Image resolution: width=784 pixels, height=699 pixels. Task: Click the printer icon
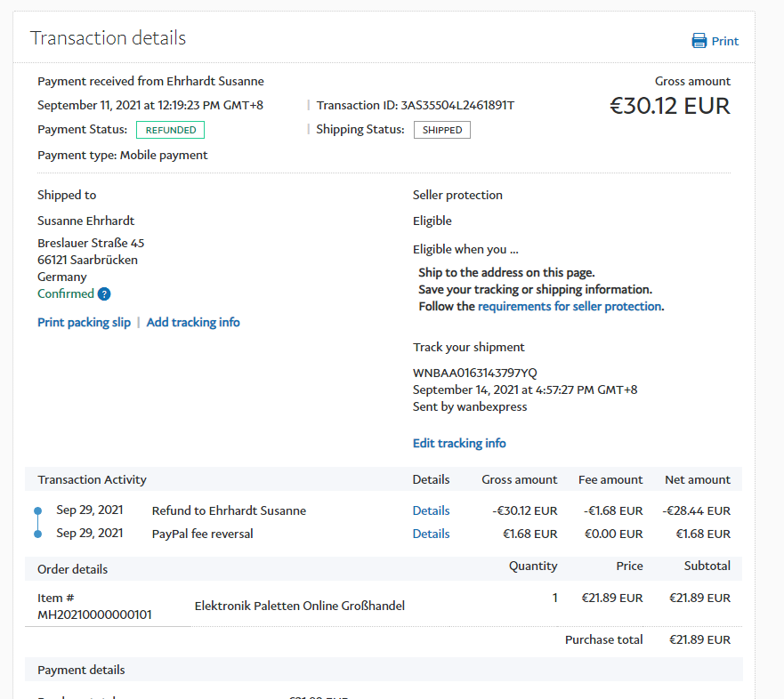pyautogui.click(x=699, y=41)
